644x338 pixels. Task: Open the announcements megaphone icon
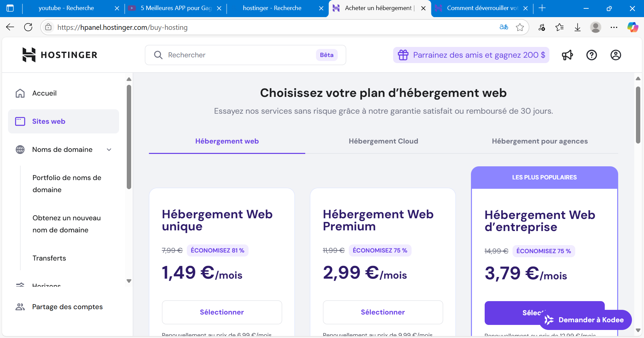[x=567, y=55]
